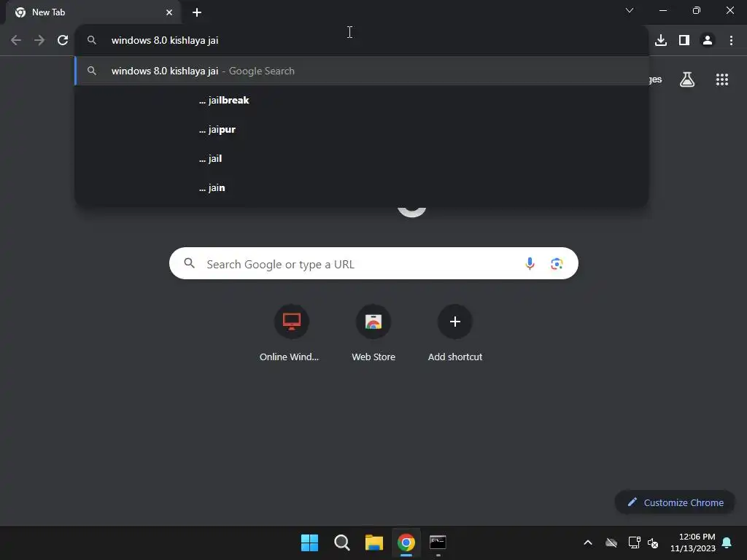Open the Google apps grid
Screen dimensions: 747x560
click(722, 79)
